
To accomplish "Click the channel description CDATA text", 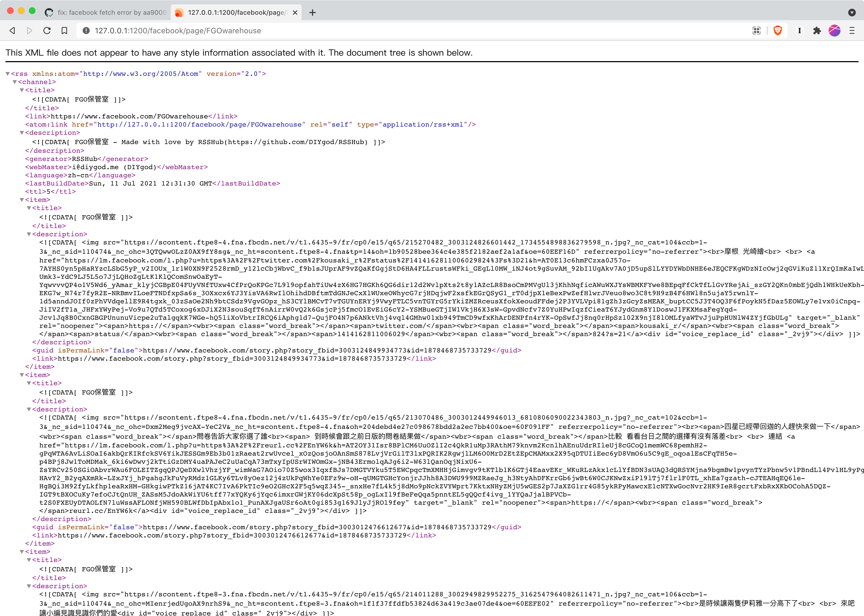I will (209, 142).
